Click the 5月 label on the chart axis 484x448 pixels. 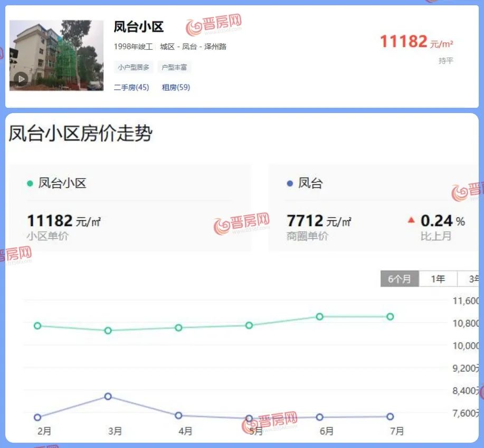tap(255, 431)
